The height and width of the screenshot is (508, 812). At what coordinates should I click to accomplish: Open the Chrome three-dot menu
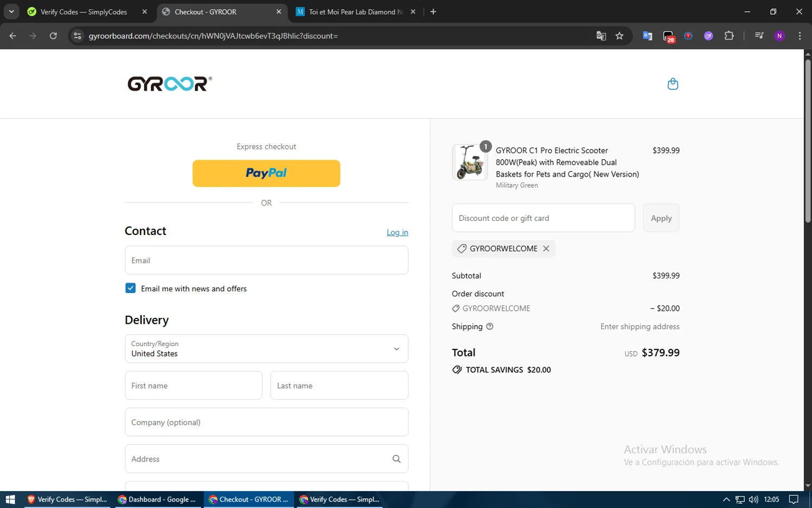[x=800, y=36]
